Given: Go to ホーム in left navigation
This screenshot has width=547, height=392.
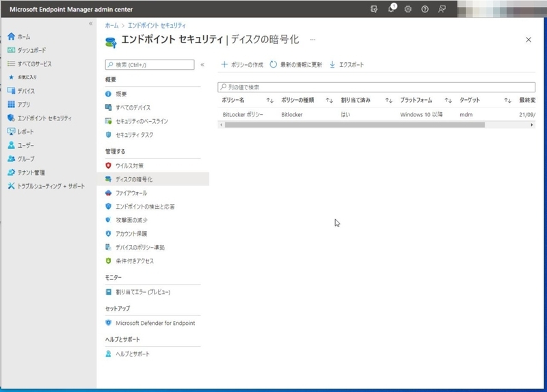Looking at the screenshot, I should click(24, 37).
